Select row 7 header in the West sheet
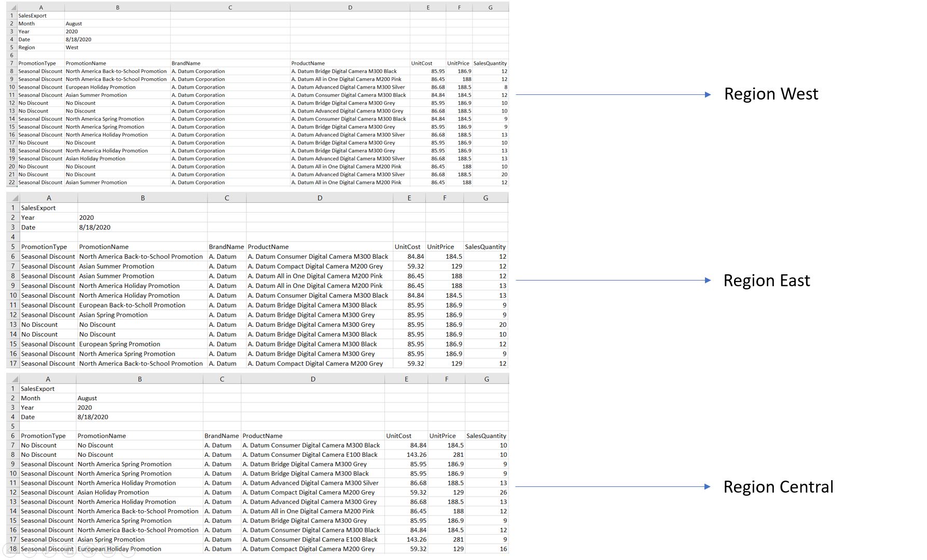 click(11, 63)
